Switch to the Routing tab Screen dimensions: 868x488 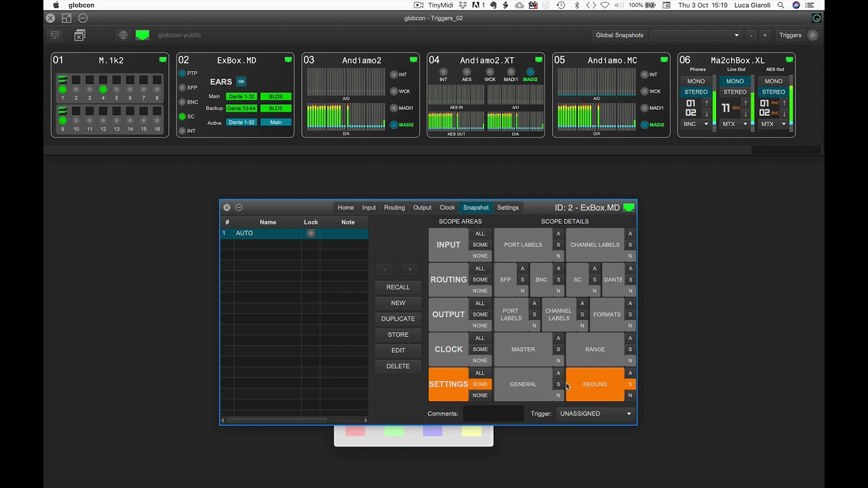pos(394,207)
